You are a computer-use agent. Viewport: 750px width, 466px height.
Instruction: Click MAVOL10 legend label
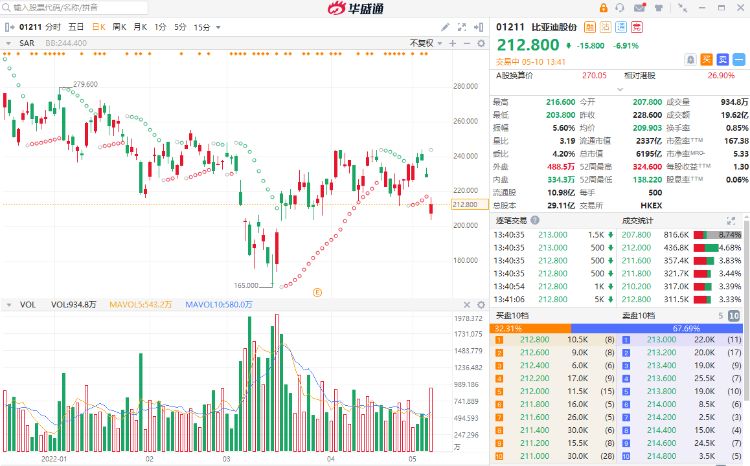click(219, 305)
